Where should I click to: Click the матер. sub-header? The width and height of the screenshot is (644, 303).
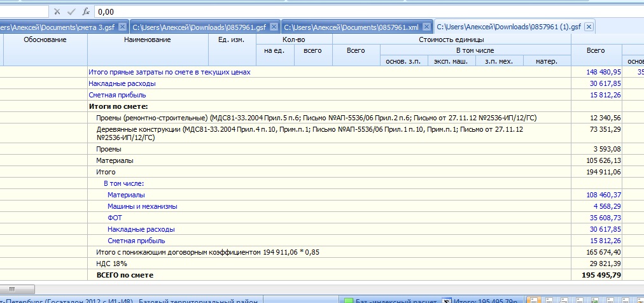(547, 61)
